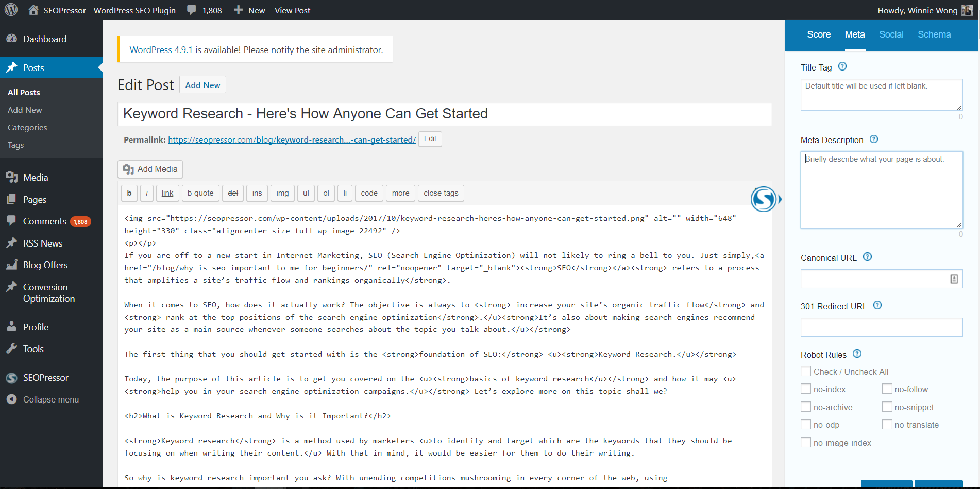Open the WordPress 4.9.1 update link
The width and height of the screenshot is (980, 489).
coord(161,50)
